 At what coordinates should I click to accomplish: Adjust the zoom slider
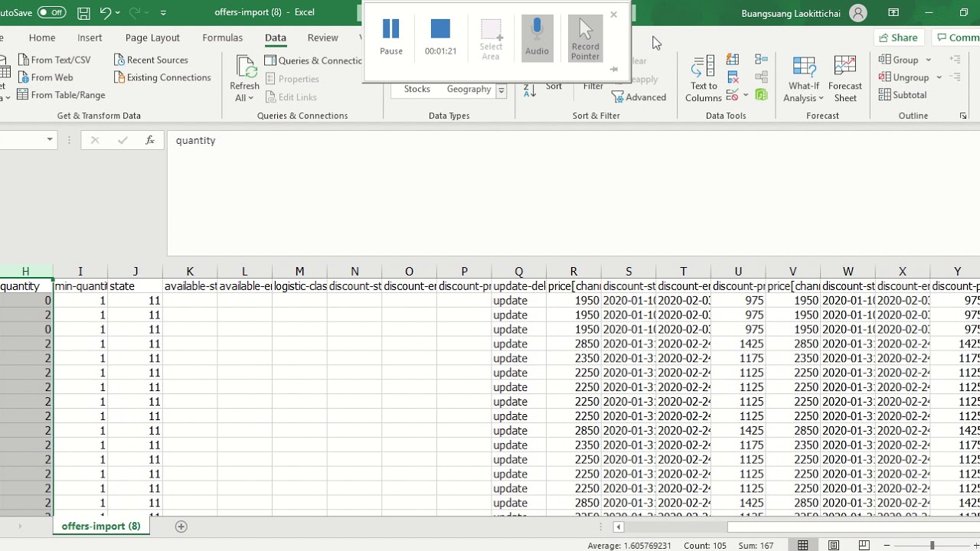tap(932, 546)
